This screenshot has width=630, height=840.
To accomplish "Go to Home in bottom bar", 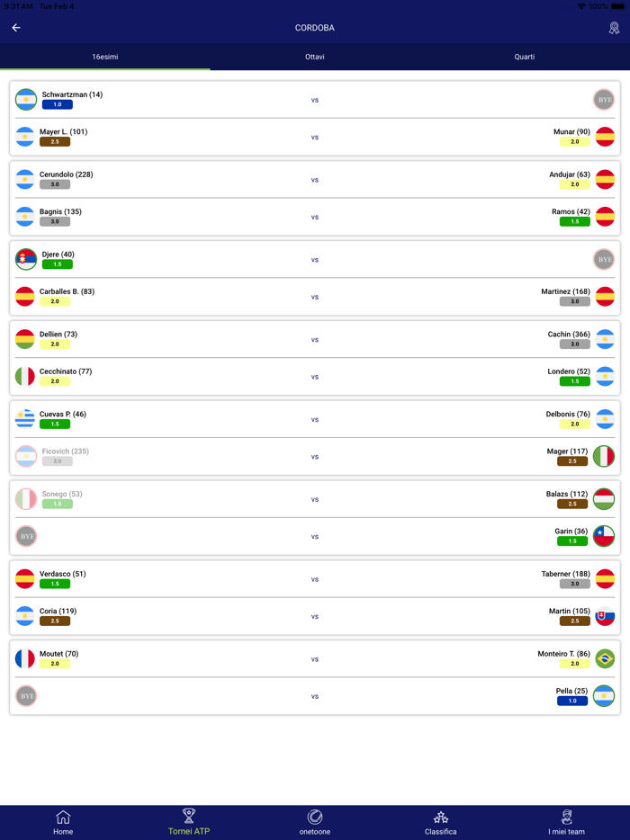I will (x=63, y=822).
